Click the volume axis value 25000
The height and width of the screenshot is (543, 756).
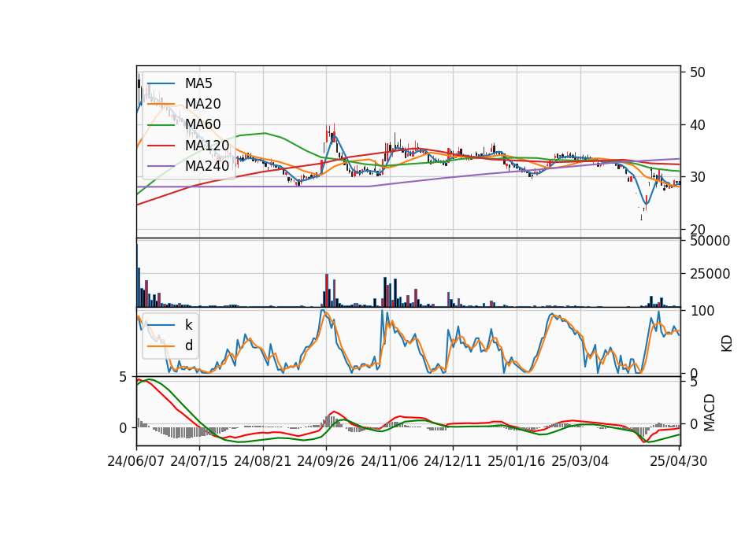[x=710, y=274]
